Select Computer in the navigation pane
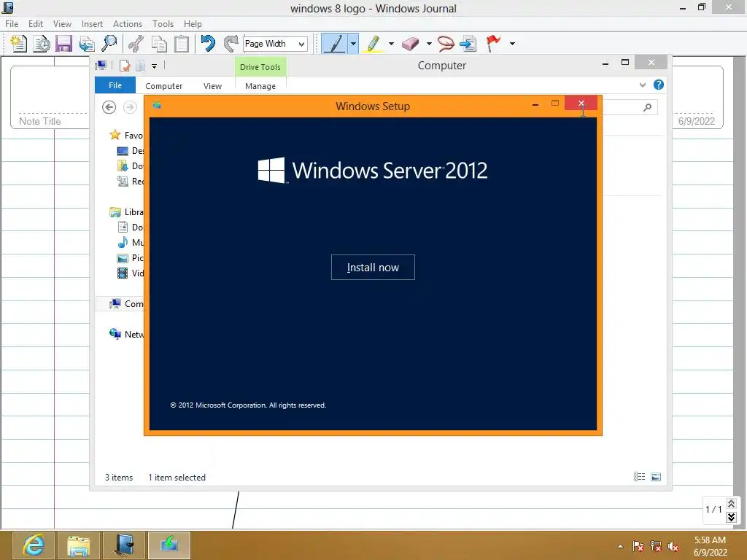The image size is (747, 560). (x=126, y=304)
